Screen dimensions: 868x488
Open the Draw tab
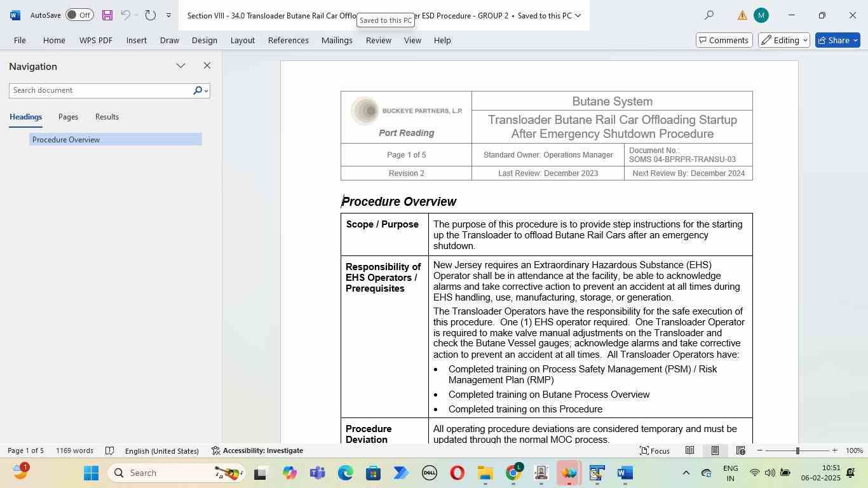tap(169, 40)
